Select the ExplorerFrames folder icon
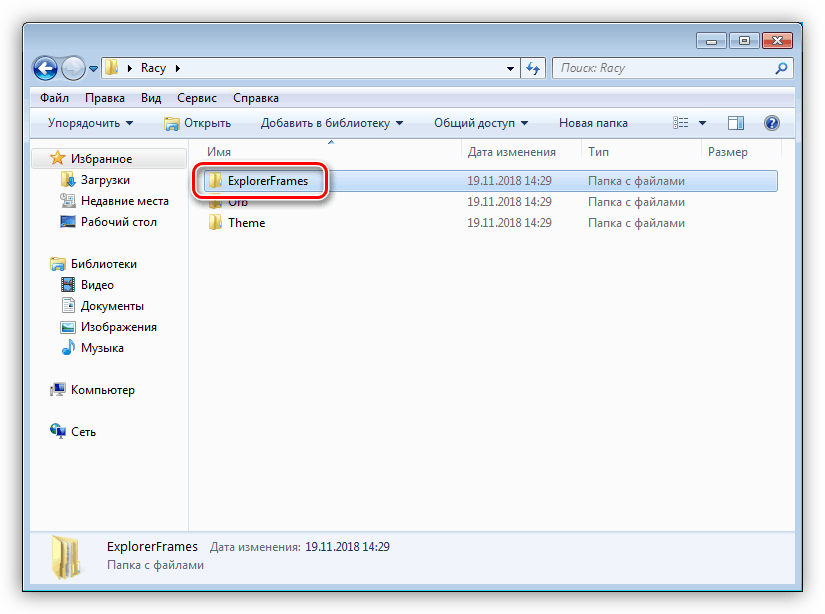The image size is (825, 614). click(215, 180)
